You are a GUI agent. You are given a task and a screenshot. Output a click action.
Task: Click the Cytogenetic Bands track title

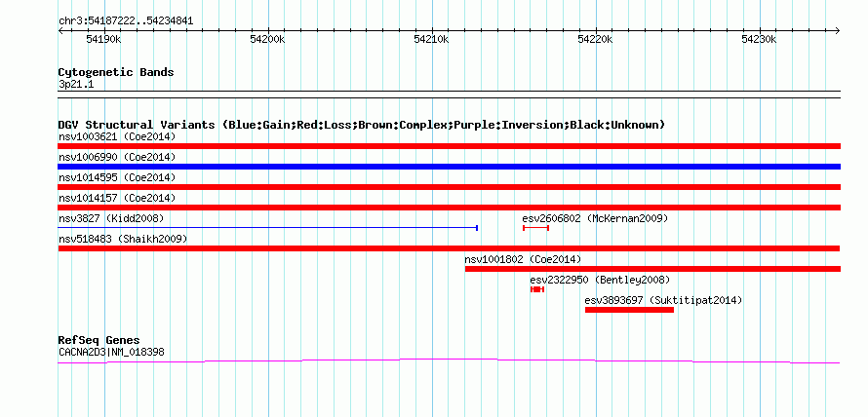116,72
